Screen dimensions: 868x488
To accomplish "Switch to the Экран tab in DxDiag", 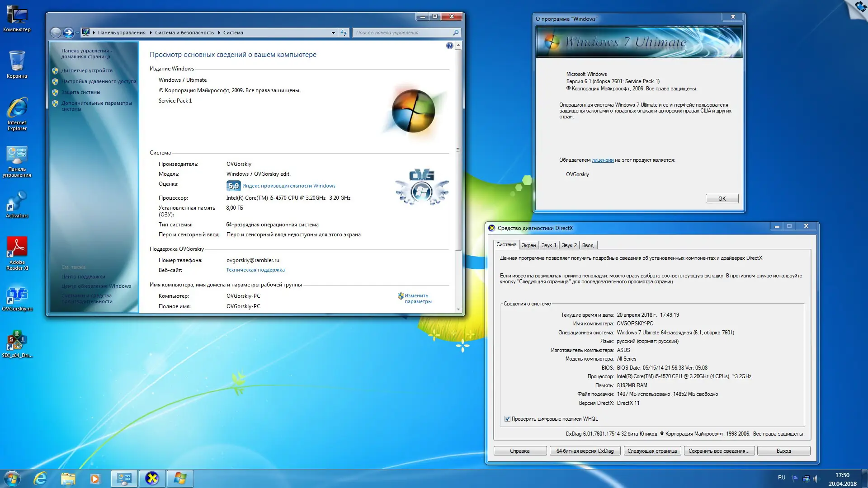I will pos(529,245).
